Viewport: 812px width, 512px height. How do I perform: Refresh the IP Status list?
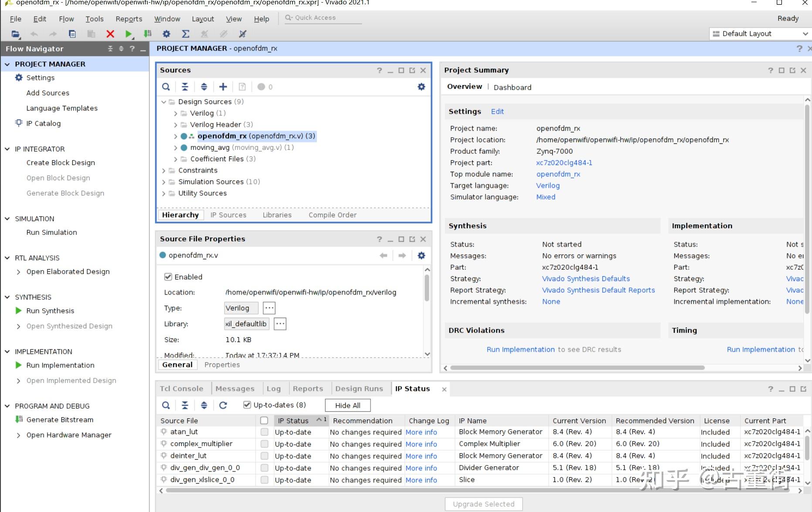point(223,405)
